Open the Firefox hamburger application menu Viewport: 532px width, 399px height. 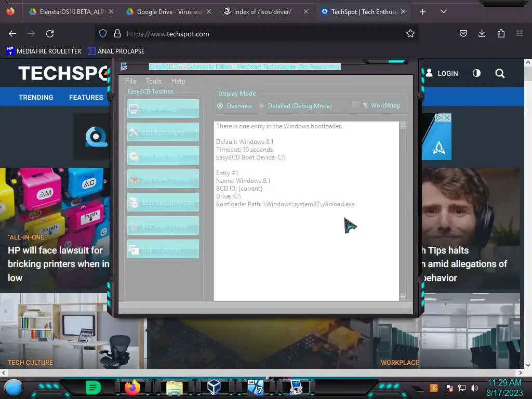tap(520, 33)
